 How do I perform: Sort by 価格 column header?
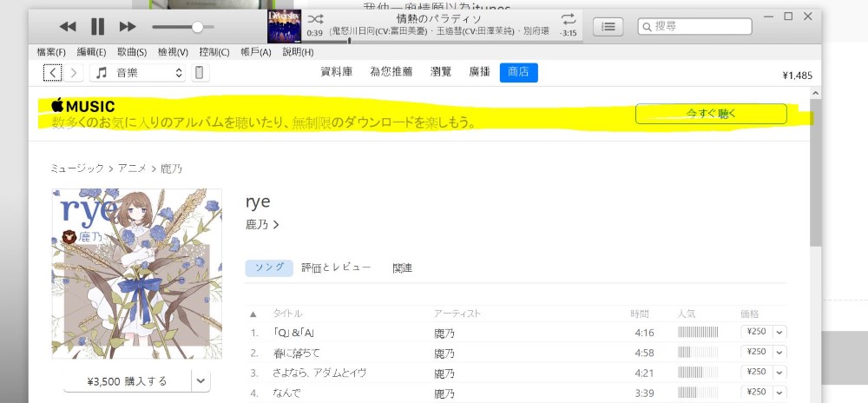pyautogui.click(x=750, y=314)
